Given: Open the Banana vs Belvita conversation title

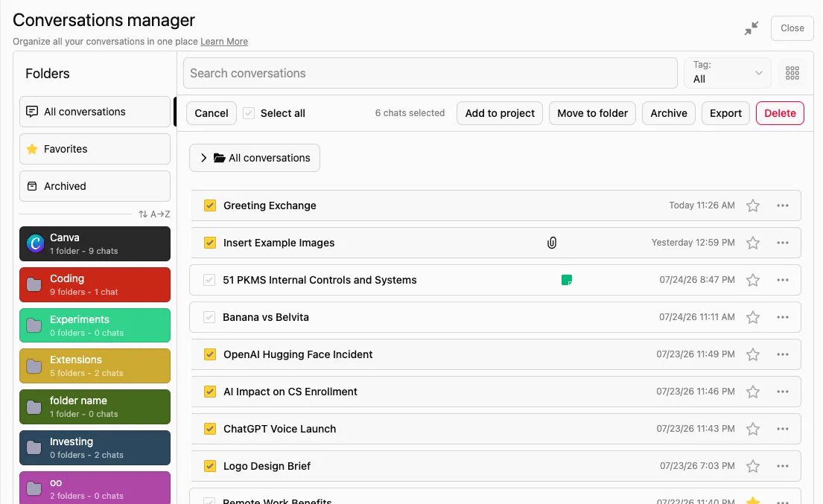Looking at the screenshot, I should pyautogui.click(x=266, y=317).
